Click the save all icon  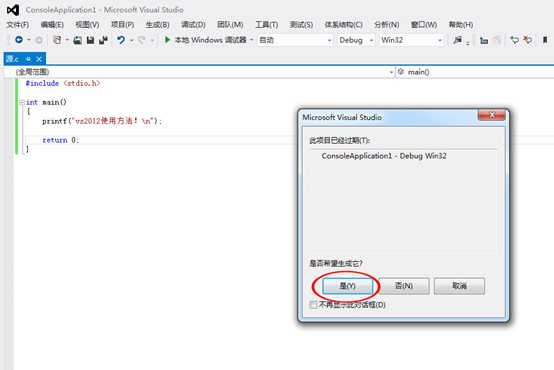[x=103, y=40]
